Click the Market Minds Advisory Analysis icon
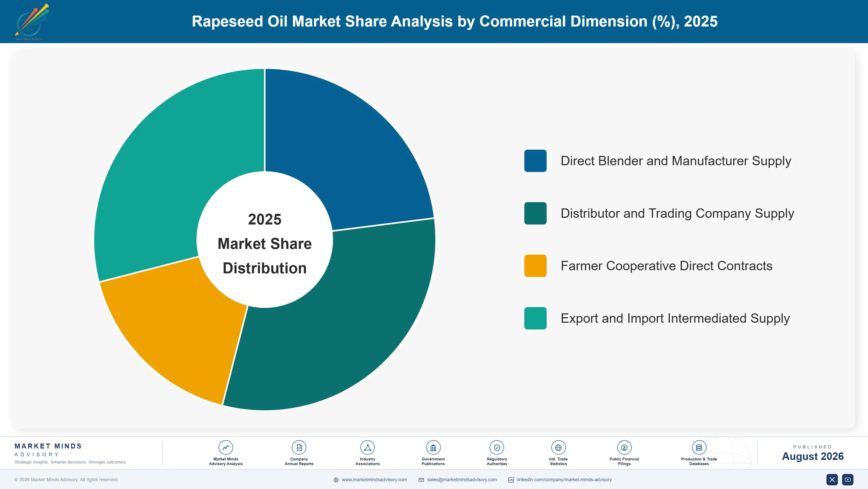Screen dimensions: 868x489 pyautogui.click(x=225, y=447)
